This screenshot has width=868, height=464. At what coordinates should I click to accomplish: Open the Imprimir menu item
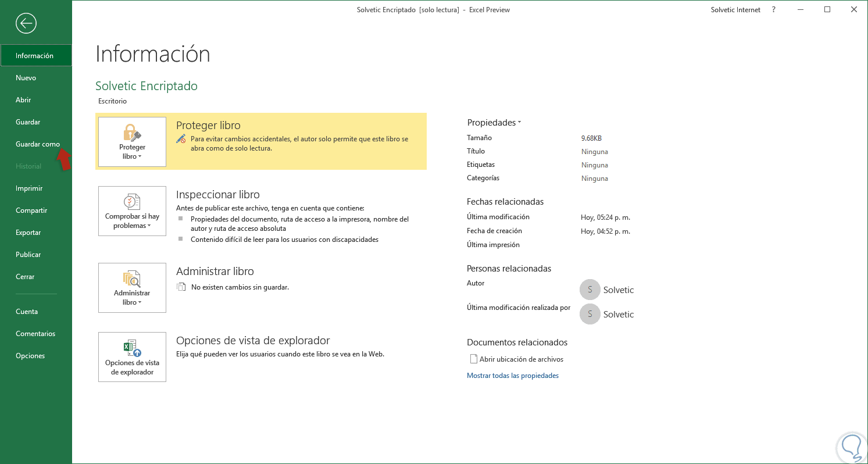tap(36, 188)
